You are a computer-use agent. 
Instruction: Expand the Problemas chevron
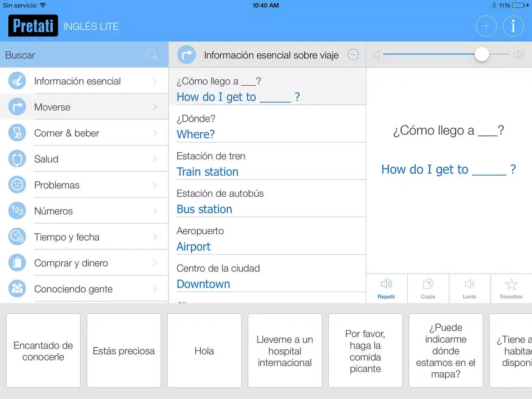[155, 185]
